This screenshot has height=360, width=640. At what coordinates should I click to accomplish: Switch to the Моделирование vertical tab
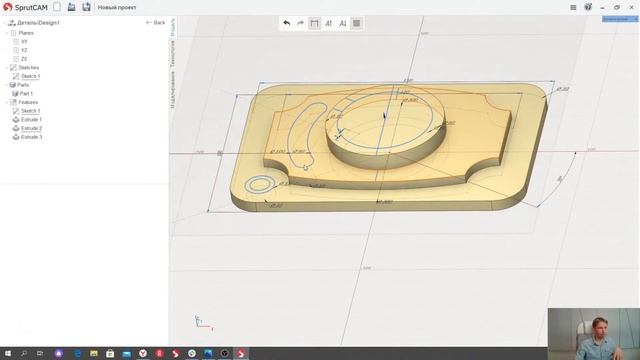coord(173,90)
